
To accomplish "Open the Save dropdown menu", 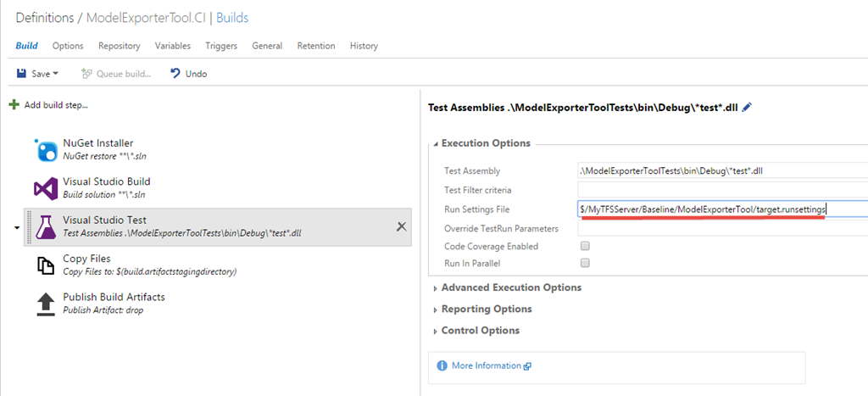I will coord(56,74).
